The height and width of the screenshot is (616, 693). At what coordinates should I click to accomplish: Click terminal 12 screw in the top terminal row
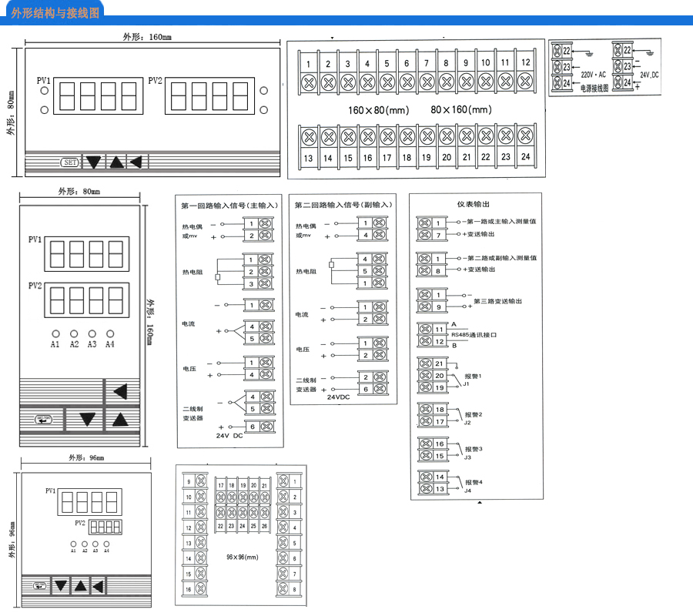pyautogui.click(x=525, y=80)
